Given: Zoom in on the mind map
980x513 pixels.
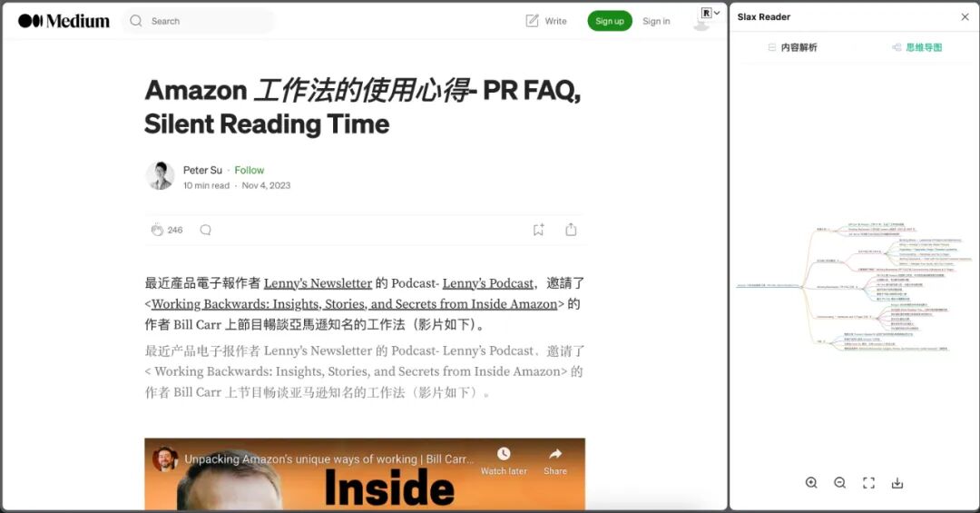Looking at the screenshot, I should tap(811, 482).
